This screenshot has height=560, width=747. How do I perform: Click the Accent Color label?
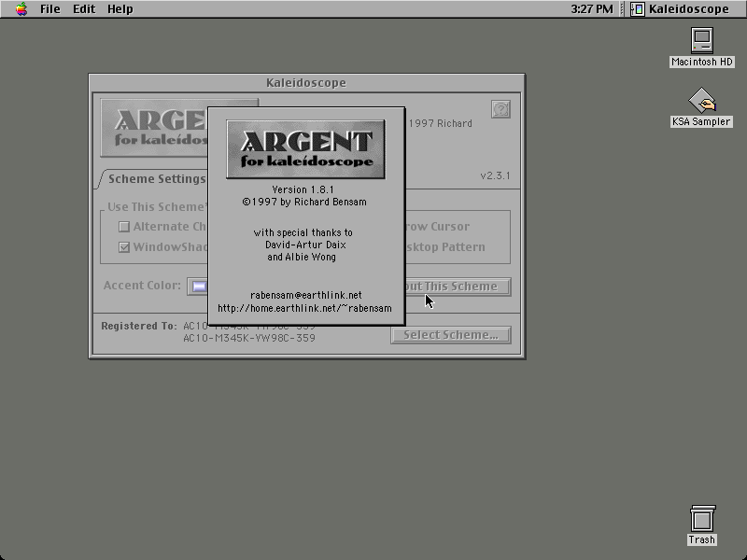142,286
